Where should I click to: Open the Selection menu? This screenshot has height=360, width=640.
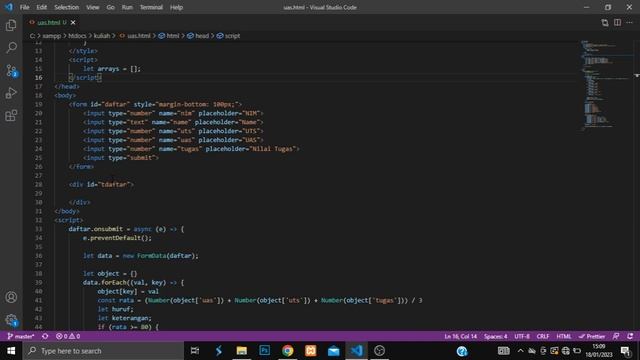point(67,7)
